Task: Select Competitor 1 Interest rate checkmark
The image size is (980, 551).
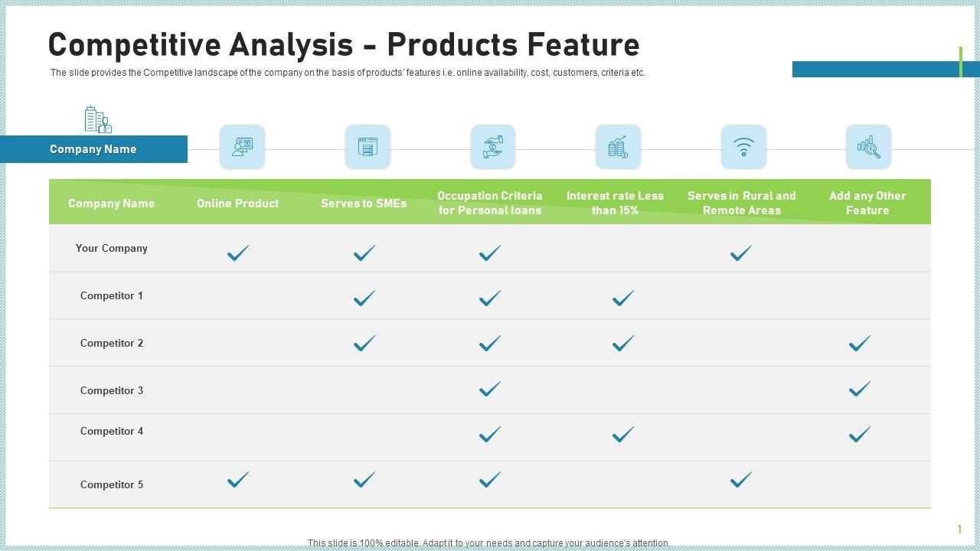Action: [623, 298]
